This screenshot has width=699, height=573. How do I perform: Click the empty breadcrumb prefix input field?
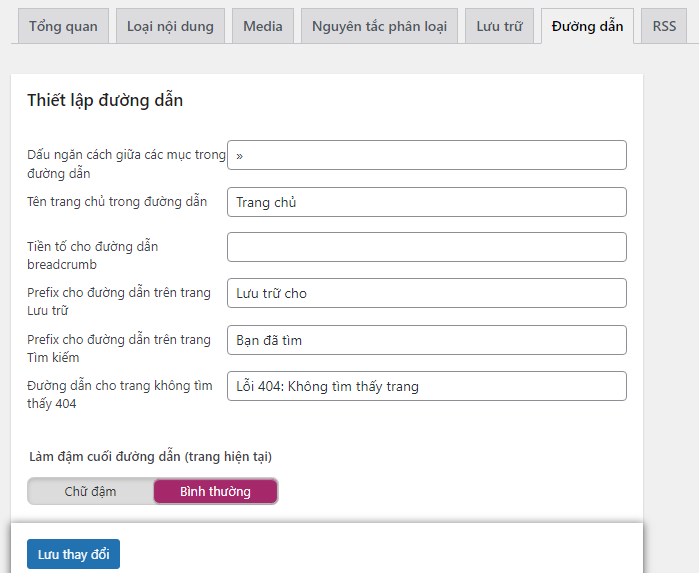point(427,247)
